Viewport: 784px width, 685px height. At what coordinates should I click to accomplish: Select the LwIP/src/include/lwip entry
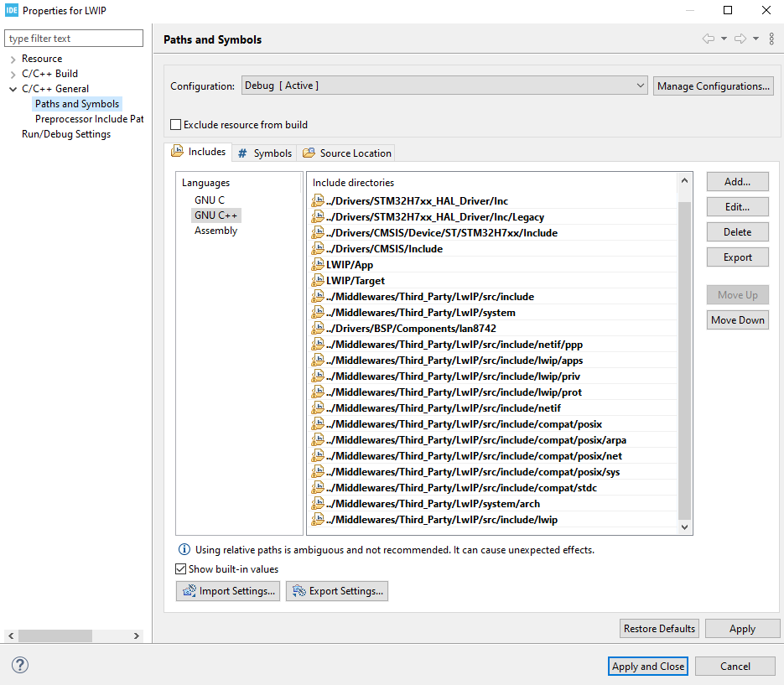coord(493,520)
